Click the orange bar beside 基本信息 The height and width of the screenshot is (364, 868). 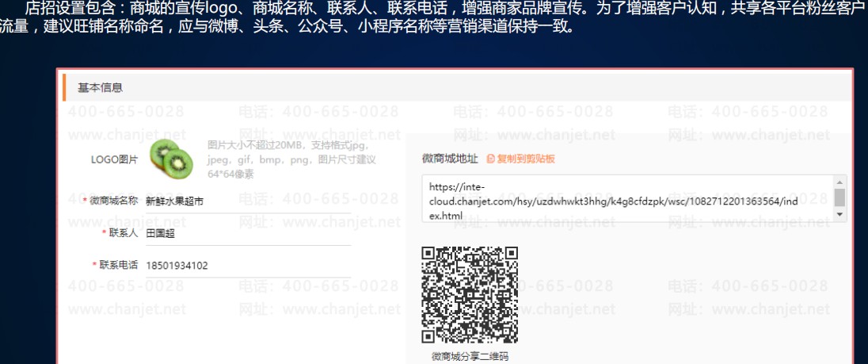[x=64, y=87]
